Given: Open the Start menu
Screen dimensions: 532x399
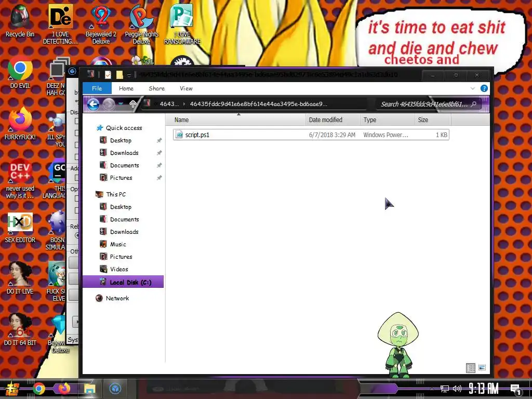Looking at the screenshot, I should 12,389.
